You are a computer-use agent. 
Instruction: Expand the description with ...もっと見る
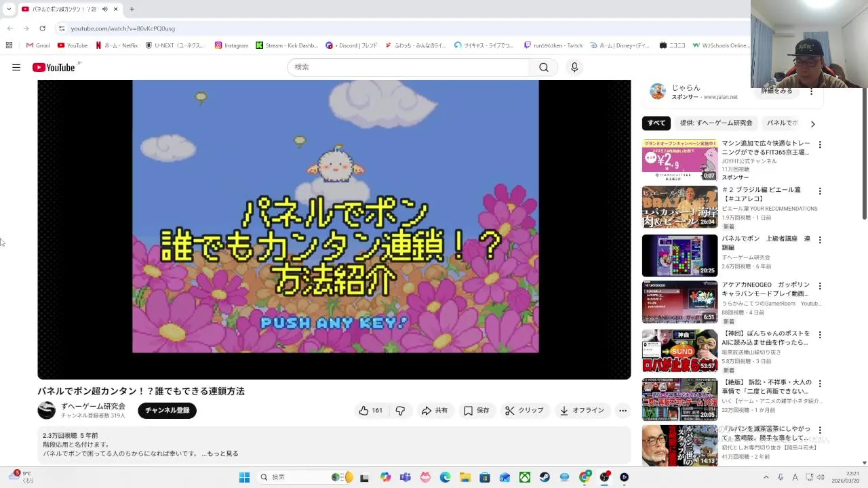tap(220, 453)
